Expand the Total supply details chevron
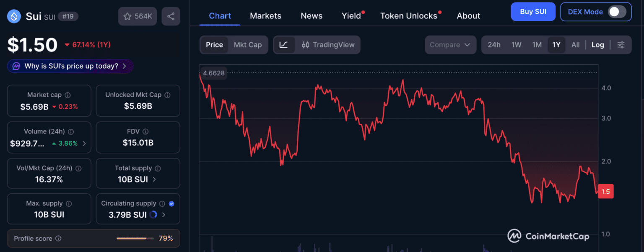The width and height of the screenshot is (644, 252). 154,179
